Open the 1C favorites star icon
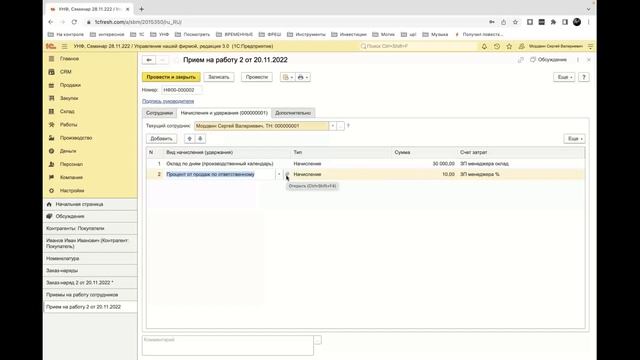640x360 pixels. pos(509,47)
